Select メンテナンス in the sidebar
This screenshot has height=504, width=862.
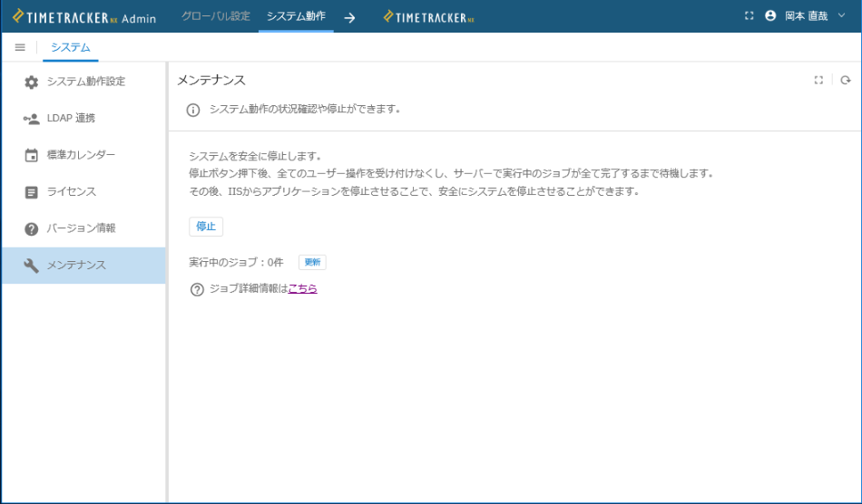pos(83,266)
